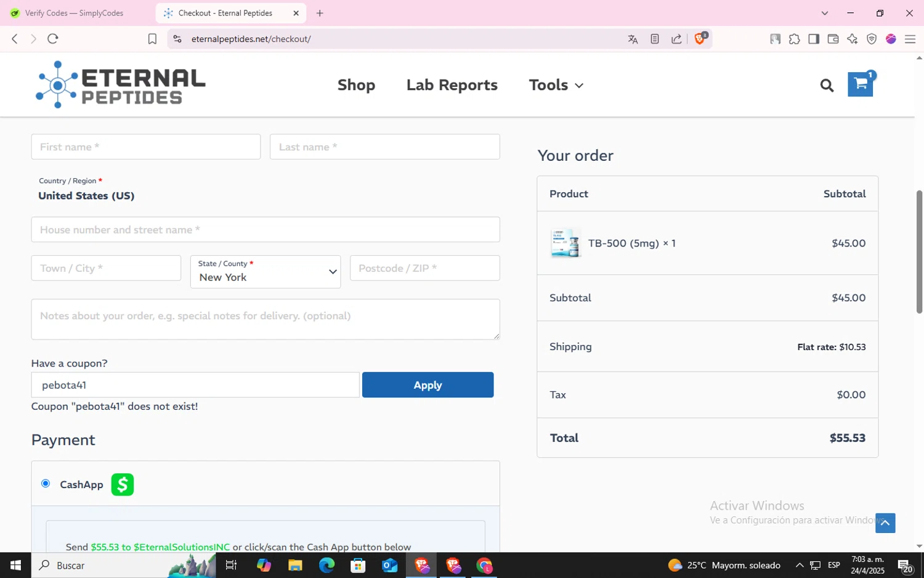924x578 pixels.
Task: Open a new browser tab
Action: point(320,13)
